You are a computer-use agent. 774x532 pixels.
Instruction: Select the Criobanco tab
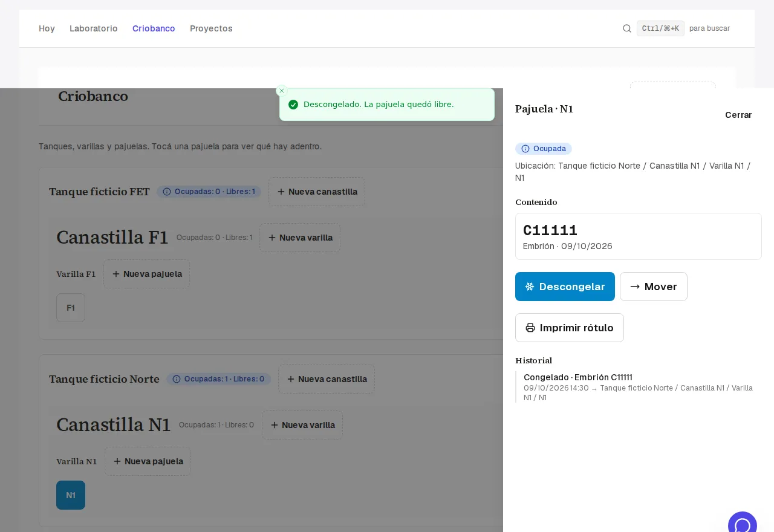[x=154, y=28]
